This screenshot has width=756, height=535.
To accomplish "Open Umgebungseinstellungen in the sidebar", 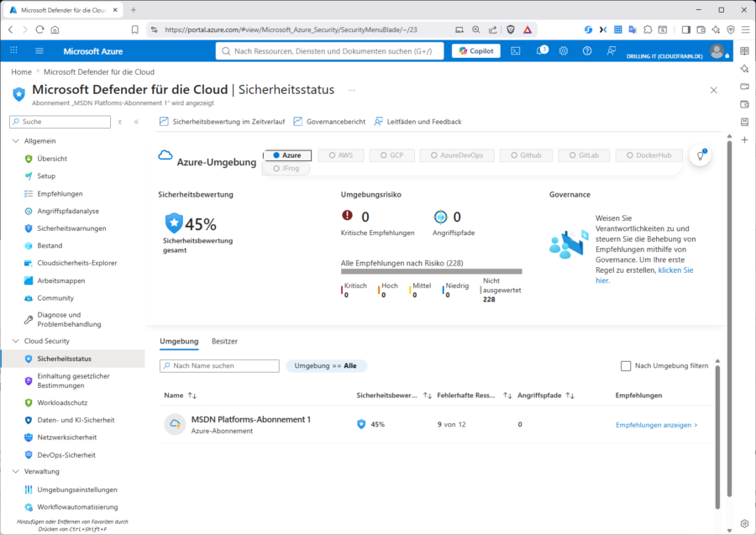I will click(77, 490).
